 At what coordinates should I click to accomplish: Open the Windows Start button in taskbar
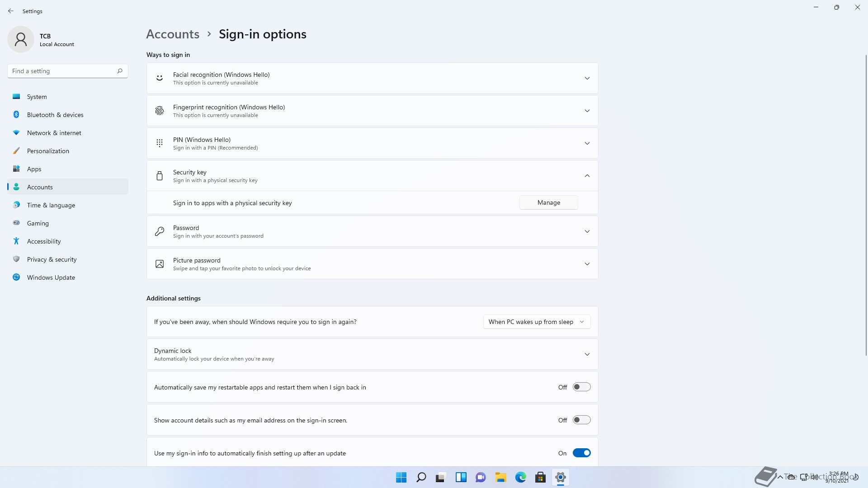pos(401,477)
